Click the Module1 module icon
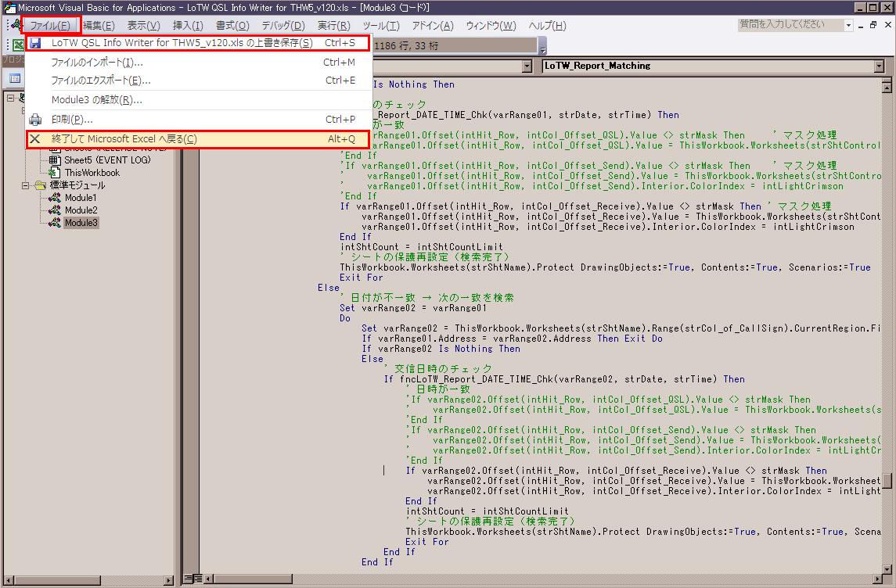896x588 pixels. coord(54,198)
